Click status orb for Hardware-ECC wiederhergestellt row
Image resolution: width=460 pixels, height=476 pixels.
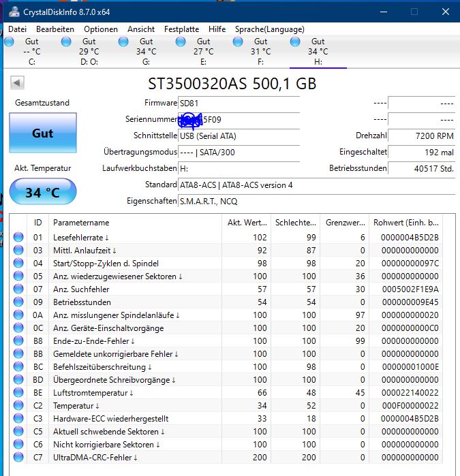pos(18,419)
